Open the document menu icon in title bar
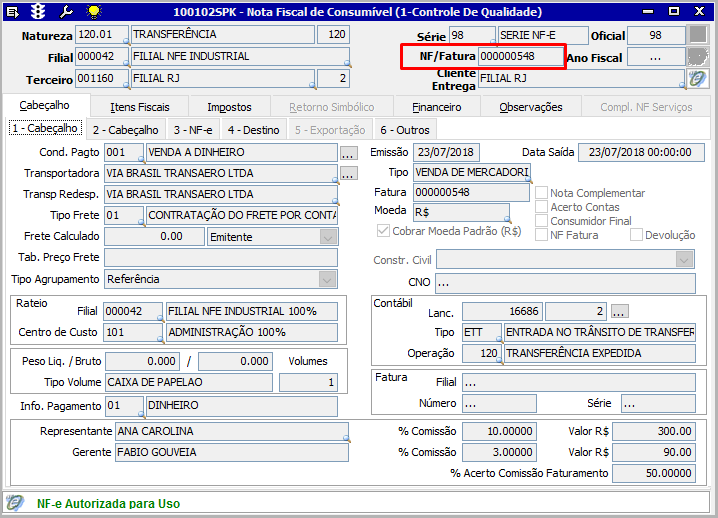Viewport: 718px width, 518px height. point(12,12)
